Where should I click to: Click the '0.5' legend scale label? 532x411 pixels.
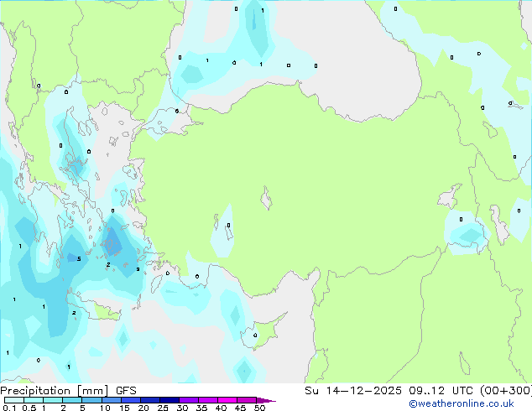pos(29,408)
